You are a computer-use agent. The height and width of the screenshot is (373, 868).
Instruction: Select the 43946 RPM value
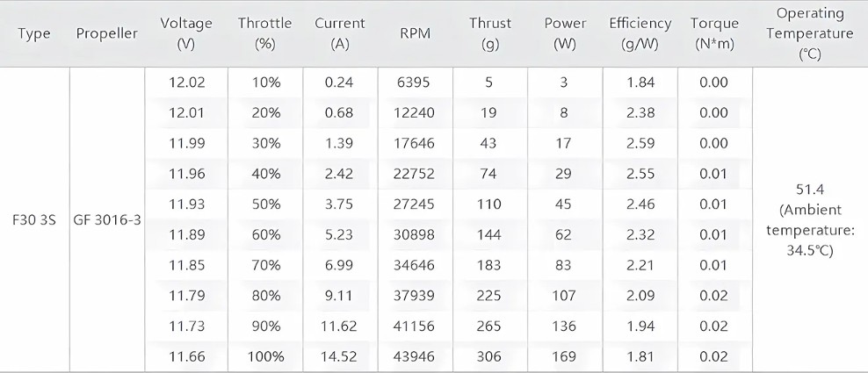pyautogui.click(x=414, y=356)
